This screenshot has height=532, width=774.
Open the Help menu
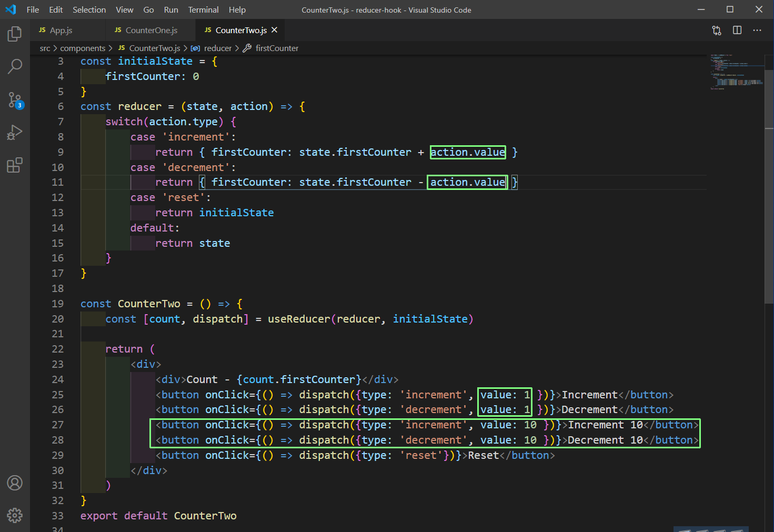[x=237, y=9]
